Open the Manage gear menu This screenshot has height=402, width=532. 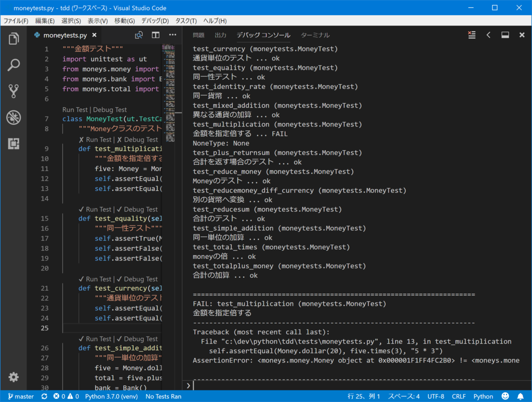(14, 377)
